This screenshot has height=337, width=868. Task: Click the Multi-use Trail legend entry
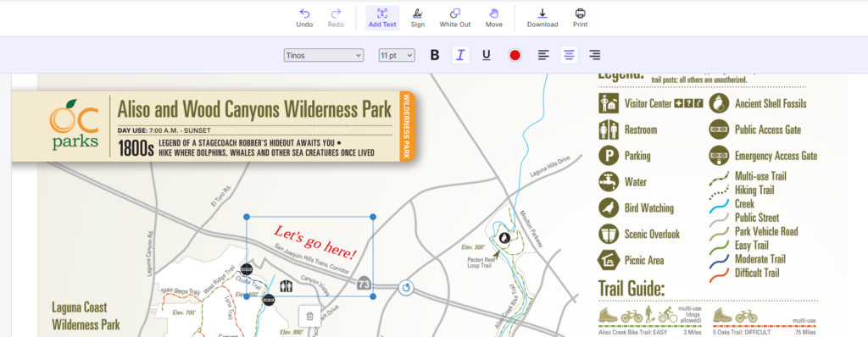[760, 176]
